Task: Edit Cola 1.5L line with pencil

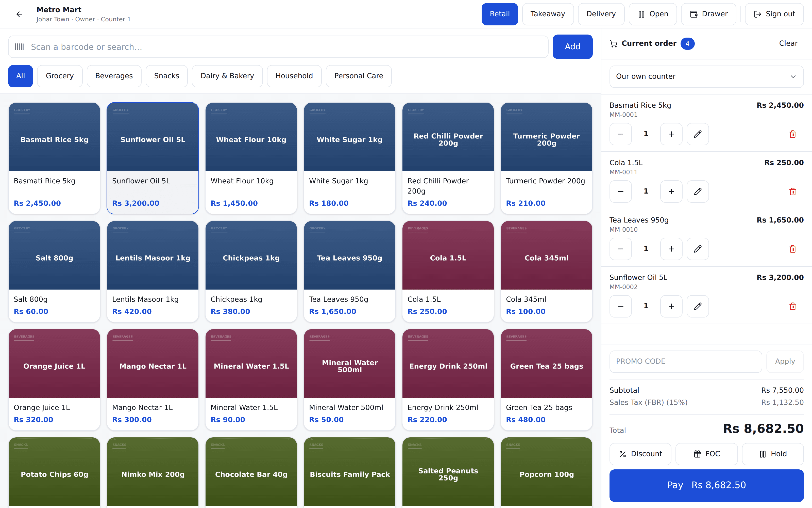Action: pos(698,192)
